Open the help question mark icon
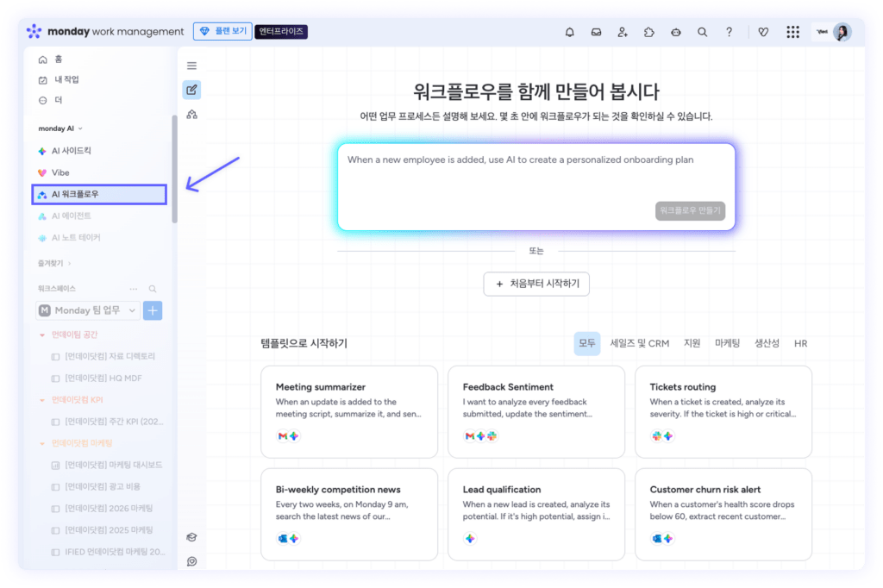The image size is (883, 588). coord(730,32)
